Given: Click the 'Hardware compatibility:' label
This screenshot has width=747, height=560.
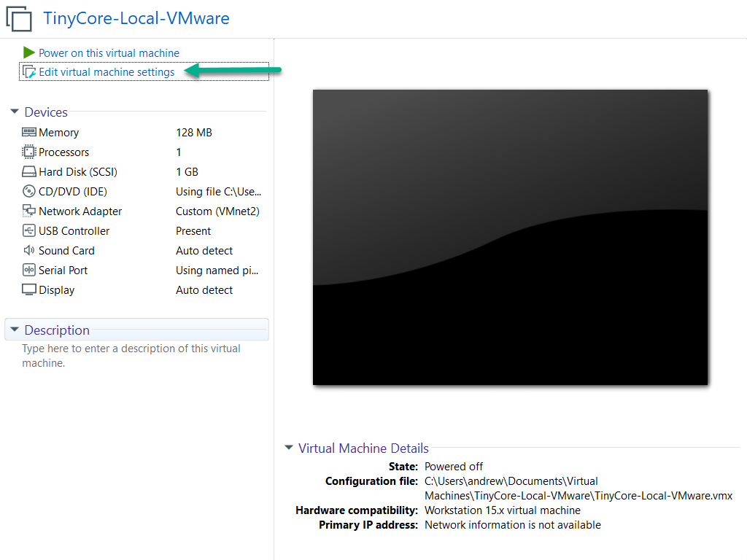Looking at the screenshot, I should click(356, 510).
